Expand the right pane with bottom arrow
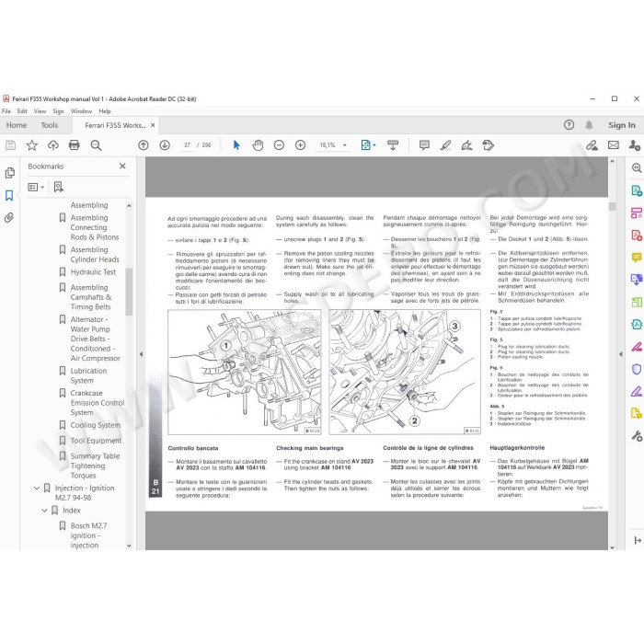 click(x=637, y=541)
